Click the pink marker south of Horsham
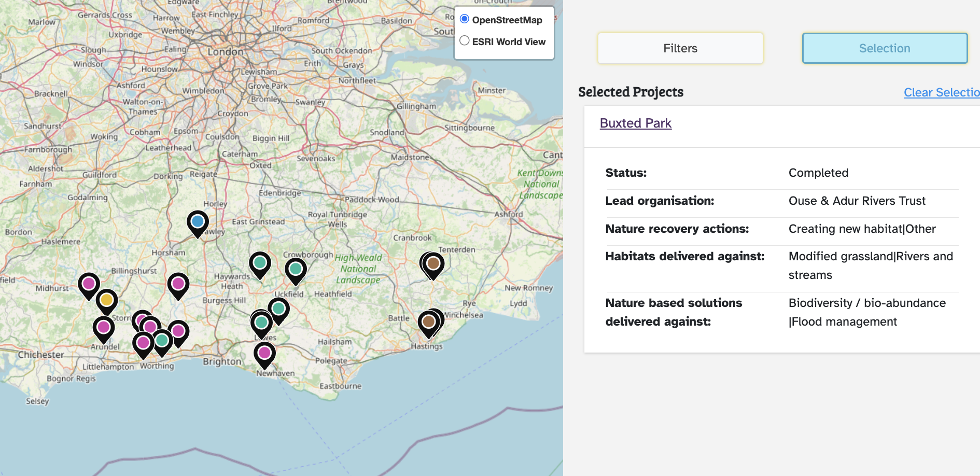This screenshot has height=476, width=980. 178,284
